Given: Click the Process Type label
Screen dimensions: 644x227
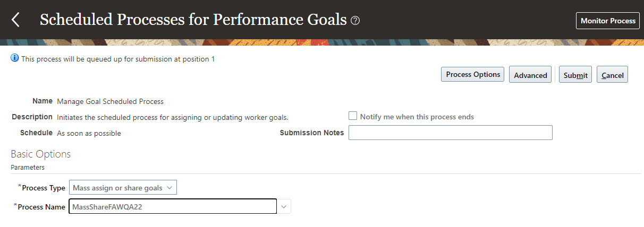Looking at the screenshot, I should point(42,188).
